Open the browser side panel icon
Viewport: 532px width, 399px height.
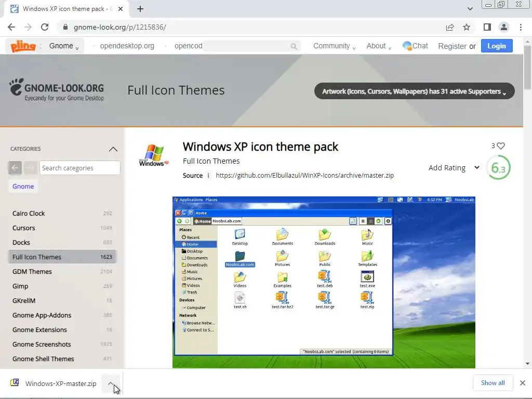[x=487, y=27]
